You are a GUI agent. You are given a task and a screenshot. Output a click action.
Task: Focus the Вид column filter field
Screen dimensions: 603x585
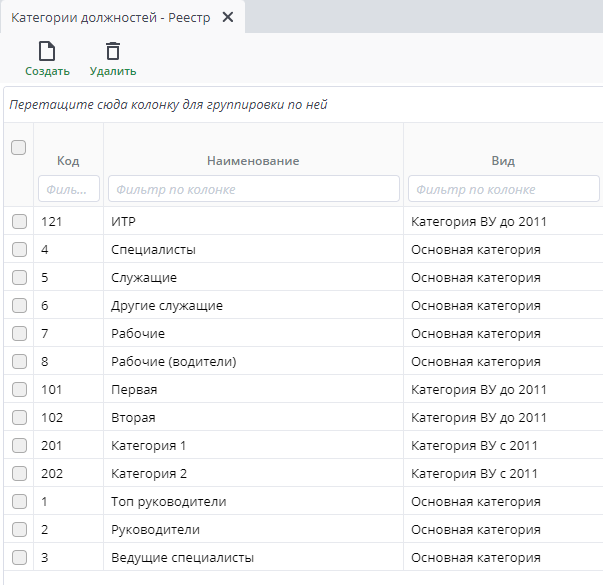coord(504,189)
